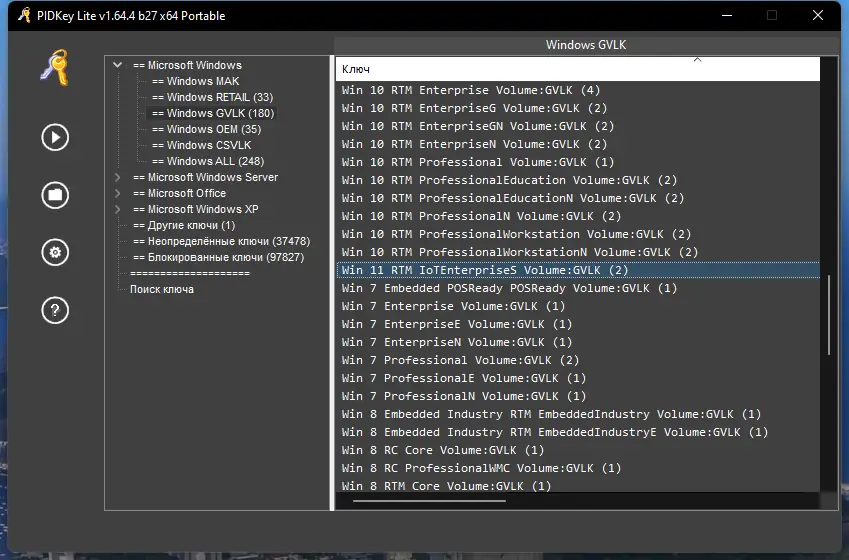This screenshot has height=560, width=849.
Task: Select Win 7 Professional Volume:GVLK (2) row
Action: click(x=460, y=360)
